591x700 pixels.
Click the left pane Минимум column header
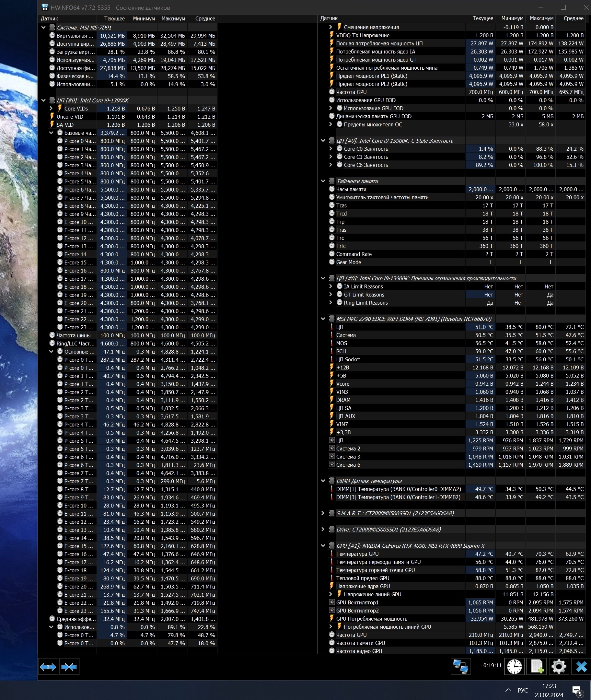142,19
